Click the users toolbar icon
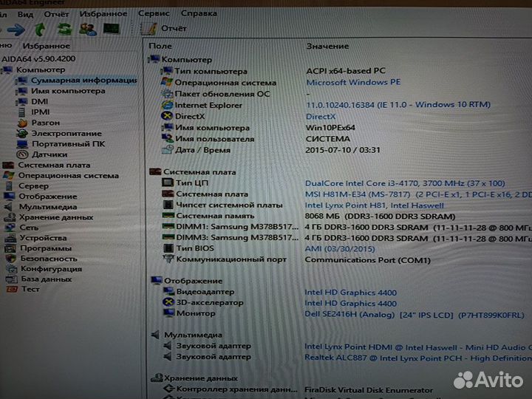This screenshot has height=399, width=532. tap(88, 29)
